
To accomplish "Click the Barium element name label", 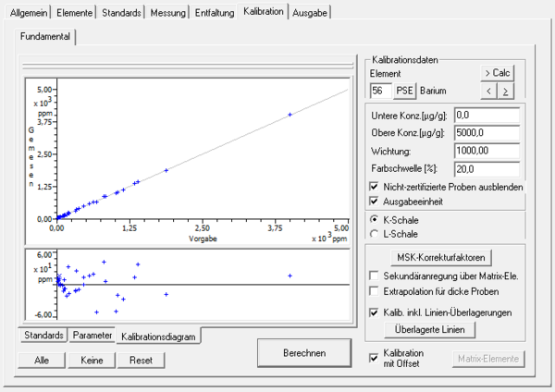I will point(433,91).
